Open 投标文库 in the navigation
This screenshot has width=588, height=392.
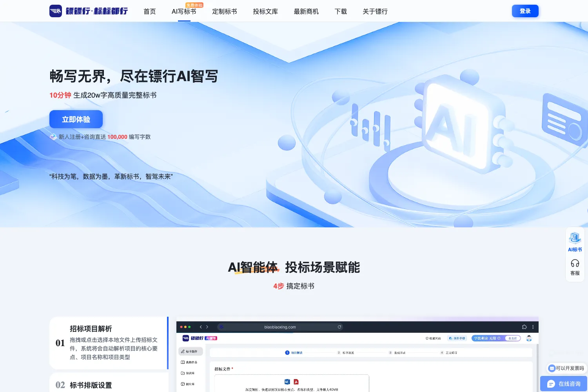pyautogui.click(x=265, y=11)
